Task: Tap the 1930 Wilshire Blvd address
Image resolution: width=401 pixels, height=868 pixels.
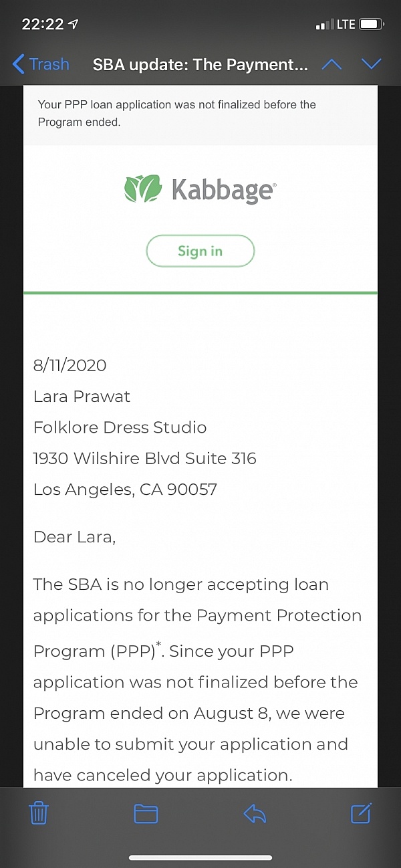Action: [x=144, y=458]
